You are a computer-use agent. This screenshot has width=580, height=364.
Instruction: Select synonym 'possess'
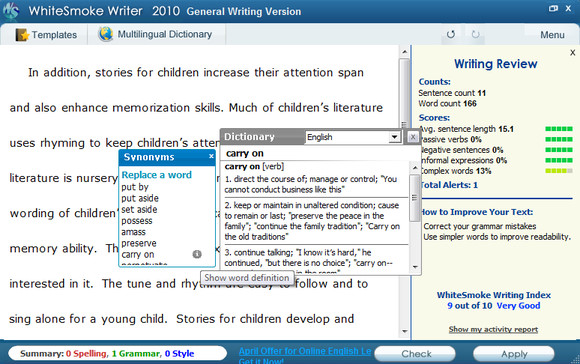point(137,221)
